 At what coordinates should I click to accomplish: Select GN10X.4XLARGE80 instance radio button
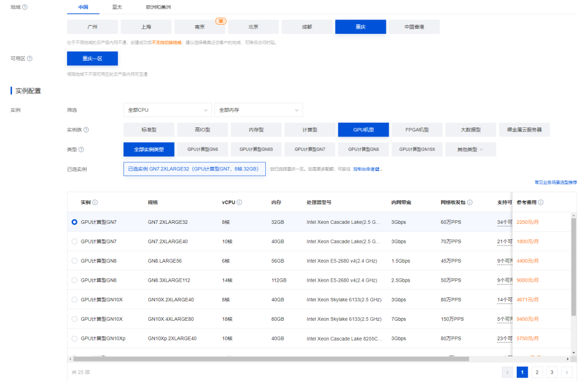point(74,319)
